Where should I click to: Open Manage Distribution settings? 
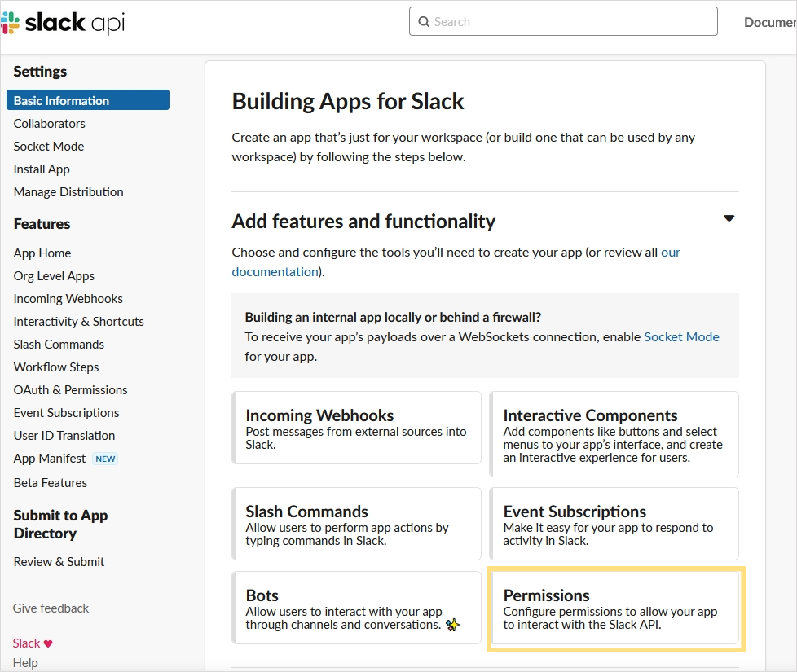[68, 192]
